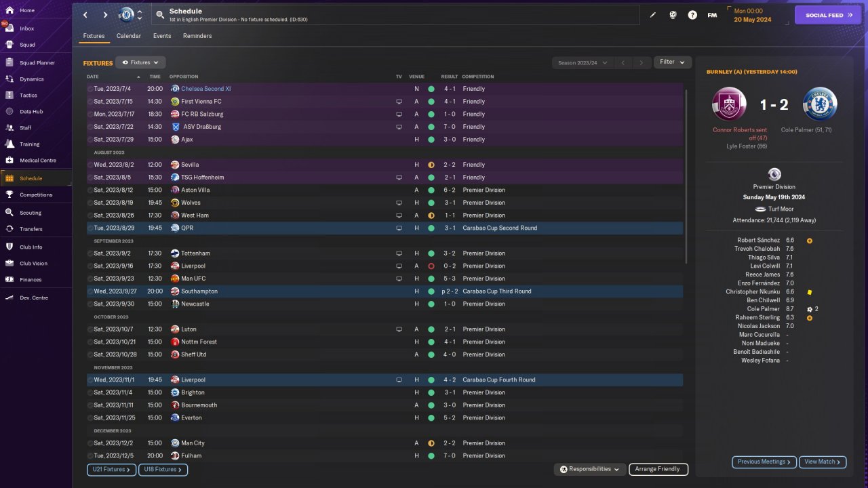The width and height of the screenshot is (868, 488).
Task: Open the Filter dropdown
Action: coord(672,62)
